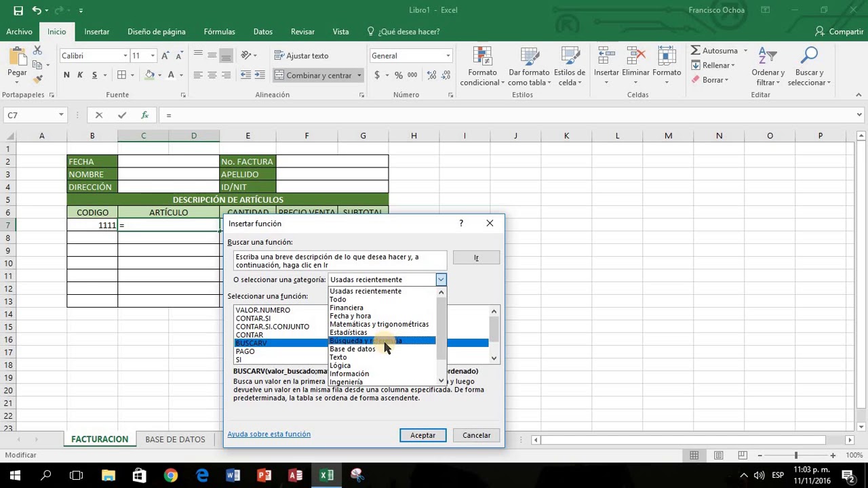The image size is (868, 488).
Task: Copy the selection with the Copy icon
Action: (x=37, y=65)
